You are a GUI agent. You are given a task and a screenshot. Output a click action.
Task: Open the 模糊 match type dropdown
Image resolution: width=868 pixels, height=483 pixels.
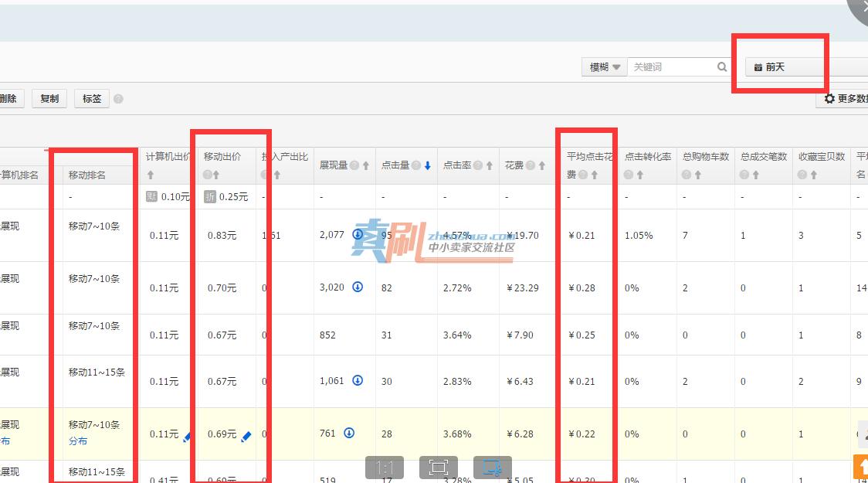pyautogui.click(x=604, y=67)
